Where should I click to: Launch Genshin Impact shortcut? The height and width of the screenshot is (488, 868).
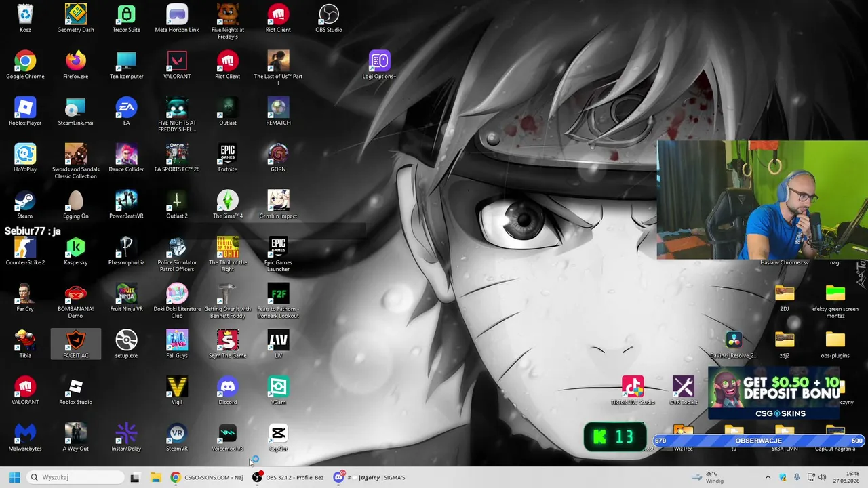click(278, 205)
